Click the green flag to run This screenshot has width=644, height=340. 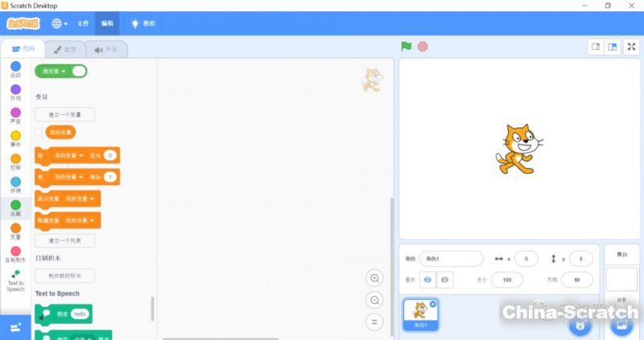tap(407, 46)
